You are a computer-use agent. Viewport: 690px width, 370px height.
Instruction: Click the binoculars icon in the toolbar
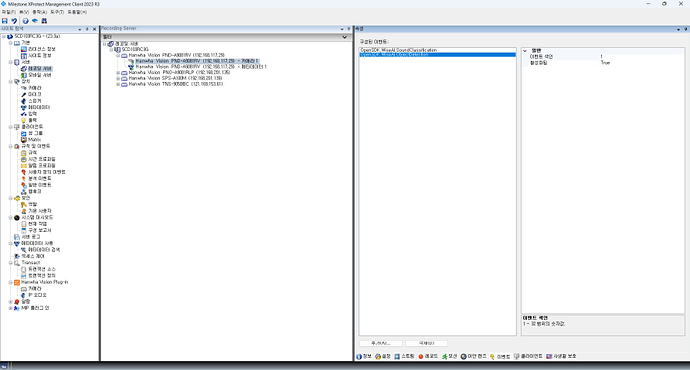point(44,21)
